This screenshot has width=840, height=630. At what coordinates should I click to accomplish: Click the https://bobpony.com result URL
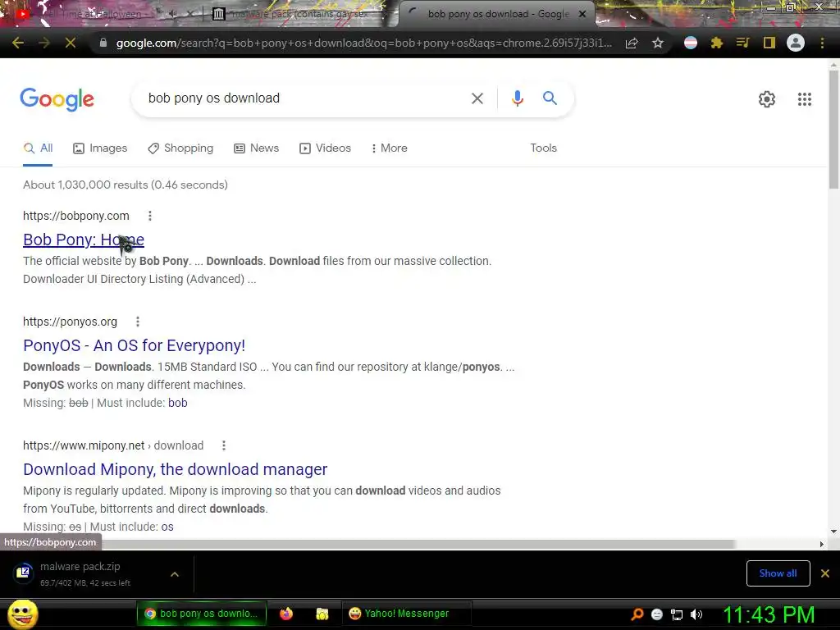coord(76,216)
